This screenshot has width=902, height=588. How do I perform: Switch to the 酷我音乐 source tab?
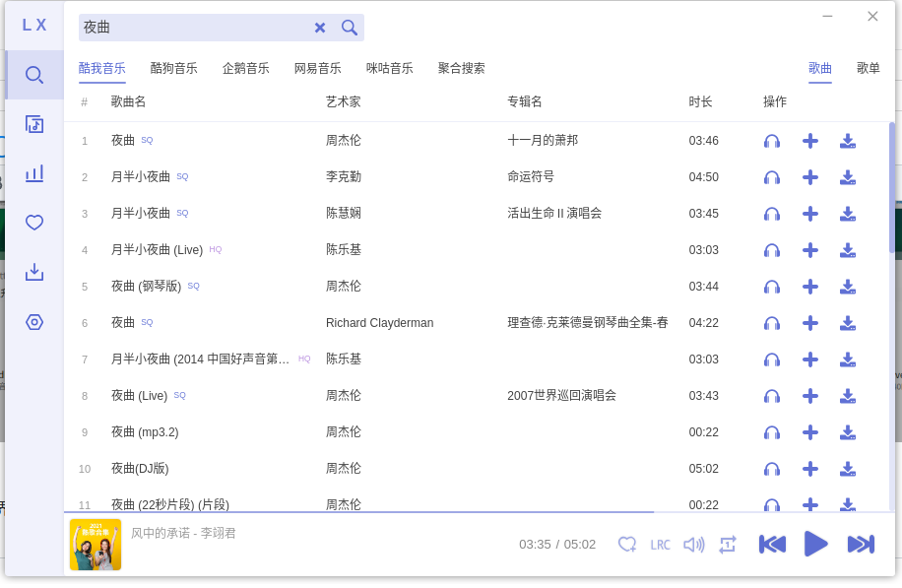tap(101, 69)
